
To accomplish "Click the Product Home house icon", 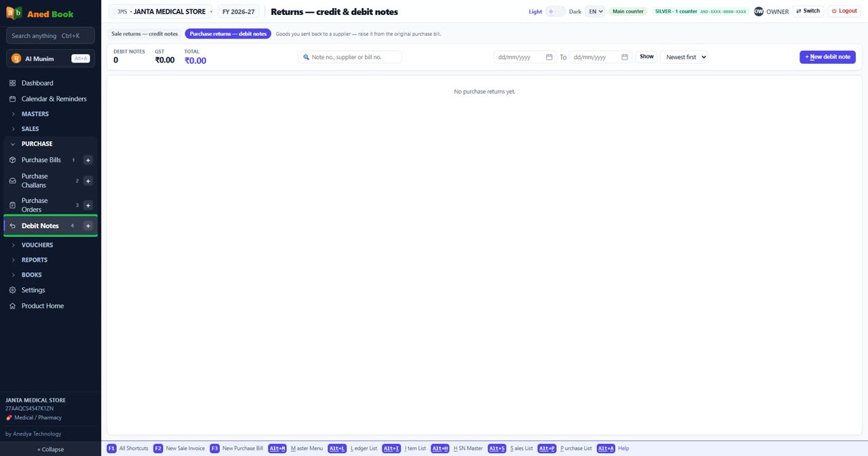I will [x=12, y=306].
